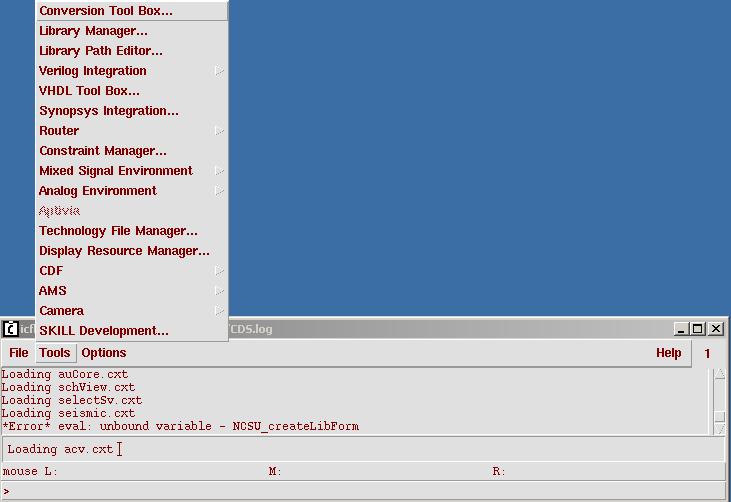731x502 pixels.
Task: Expand Analog Environment submenu
Action: (98, 191)
